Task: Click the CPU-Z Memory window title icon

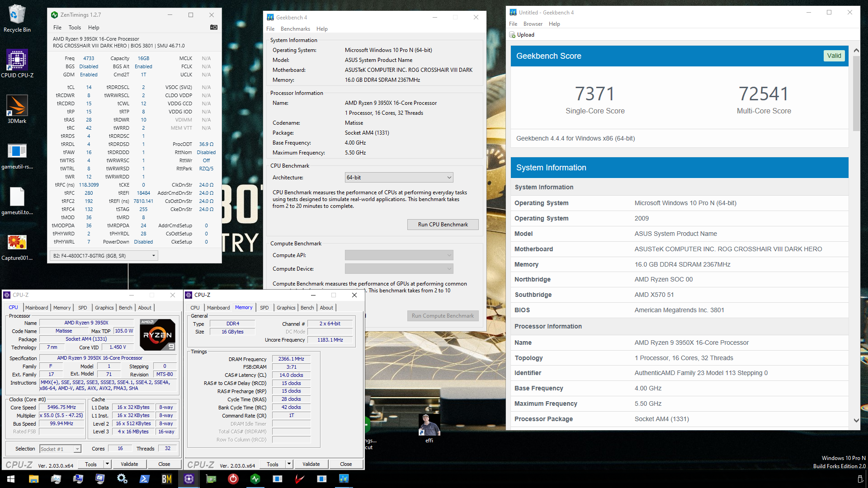Action: tap(189, 295)
